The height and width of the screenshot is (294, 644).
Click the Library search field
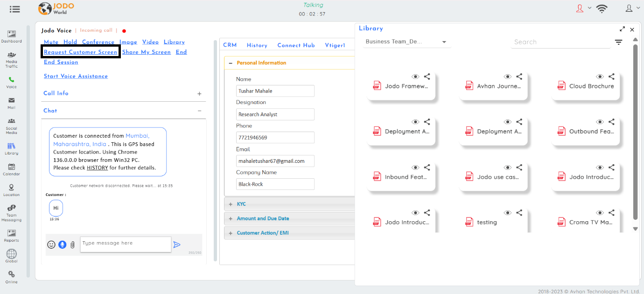pos(561,42)
